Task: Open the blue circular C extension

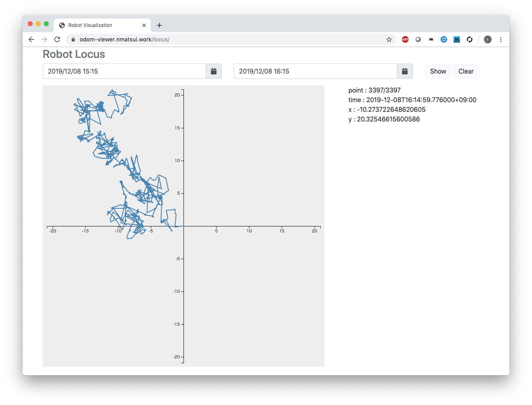Action: [444, 39]
